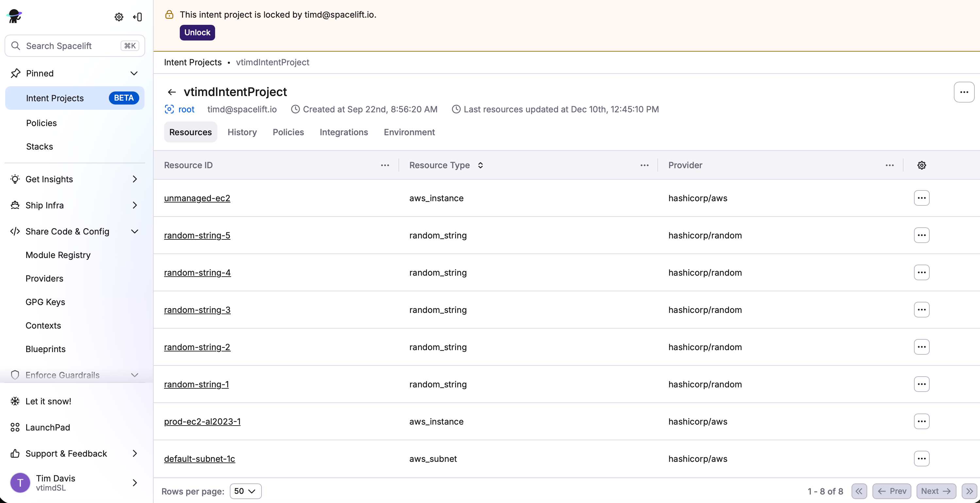Screen dimensions: 980x503
Task: Click the Unlock button
Action: [x=197, y=33]
